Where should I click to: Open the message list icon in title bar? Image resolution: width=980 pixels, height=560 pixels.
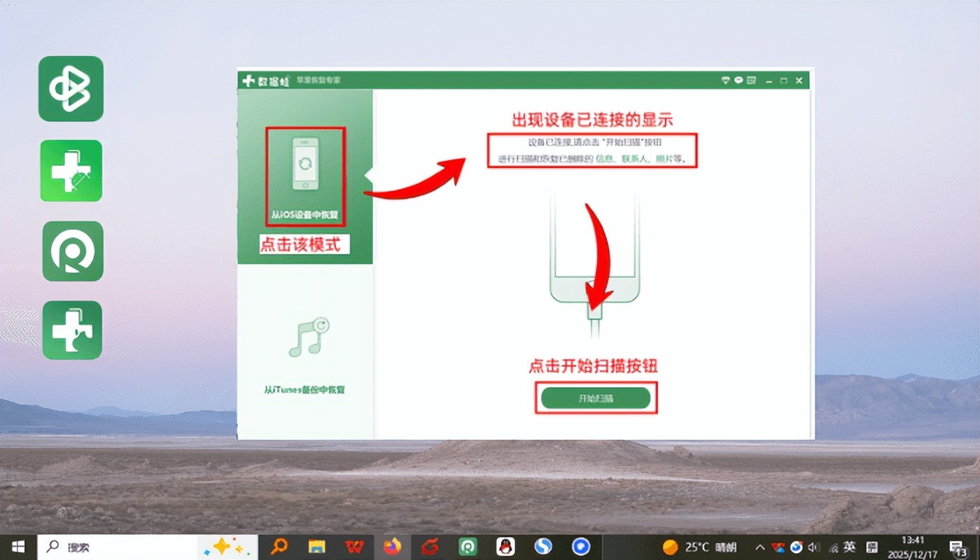pos(751,80)
